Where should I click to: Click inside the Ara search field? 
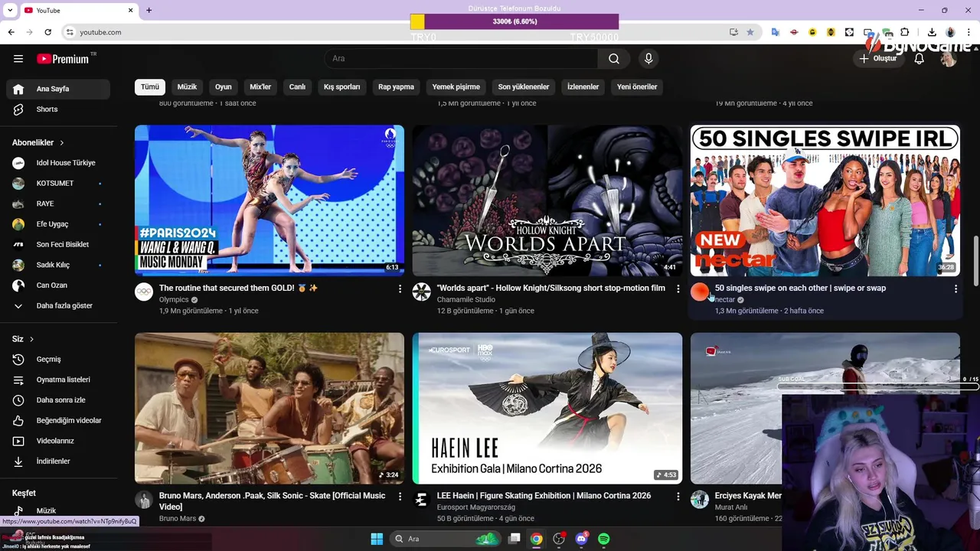(462, 58)
